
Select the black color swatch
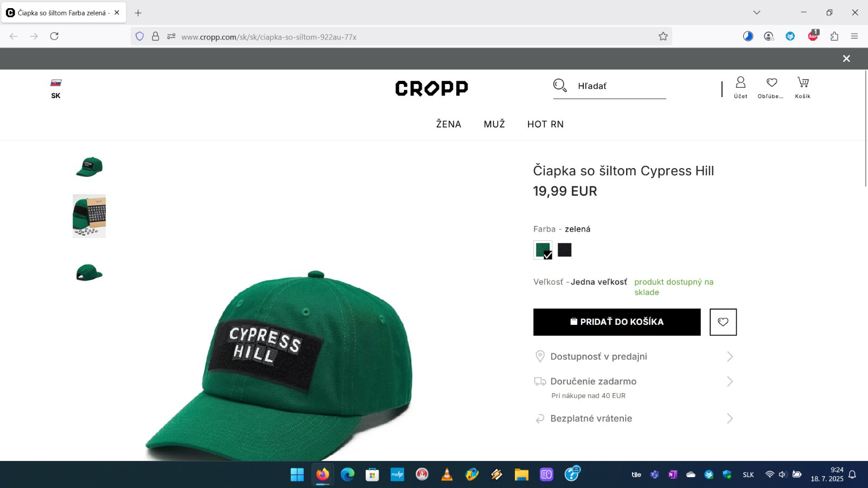[x=565, y=250]
